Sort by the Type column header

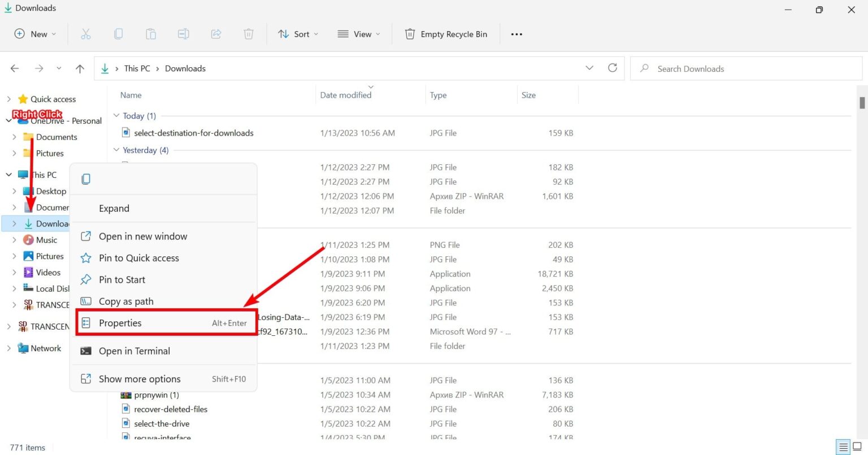[x=438, y=95]
